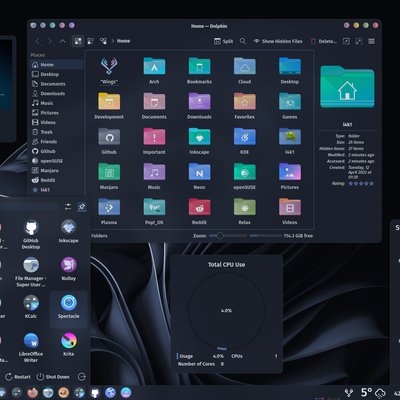Adjust the Zoom slider in Dolphin status bar
This screenshot has width=400, height=400.
coord(228,236)
